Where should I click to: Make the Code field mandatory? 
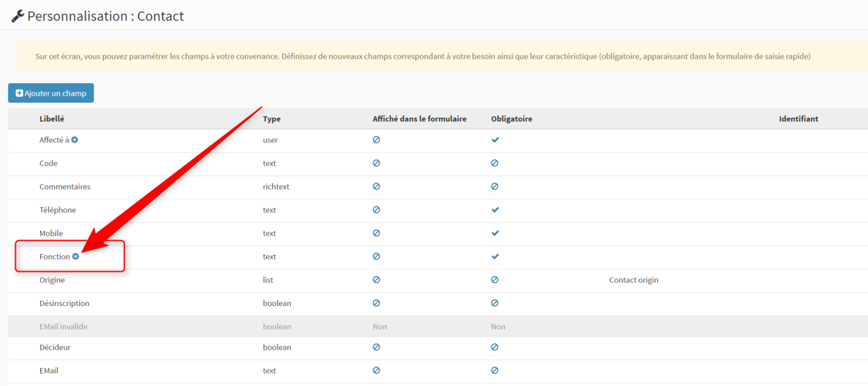495,163
